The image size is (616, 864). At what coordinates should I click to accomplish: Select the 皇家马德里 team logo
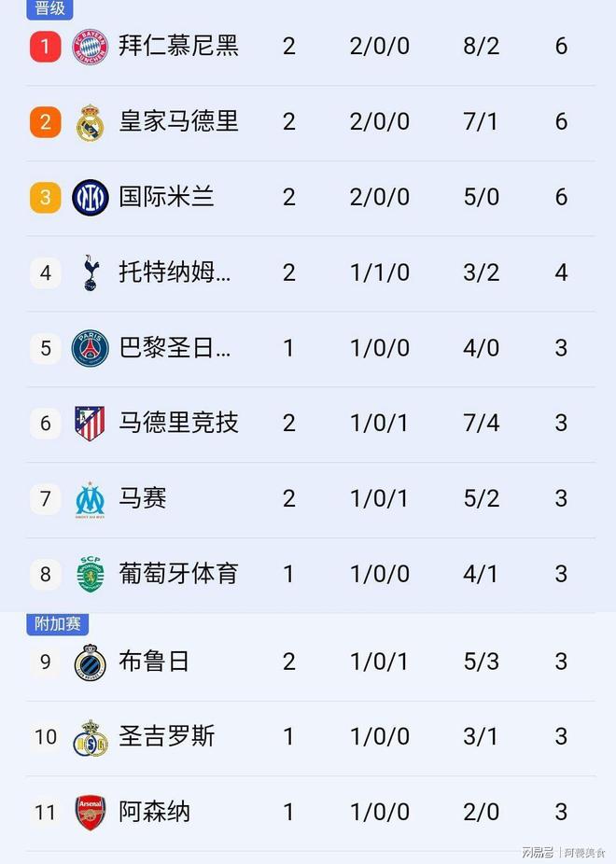click(x=87, y=121)
